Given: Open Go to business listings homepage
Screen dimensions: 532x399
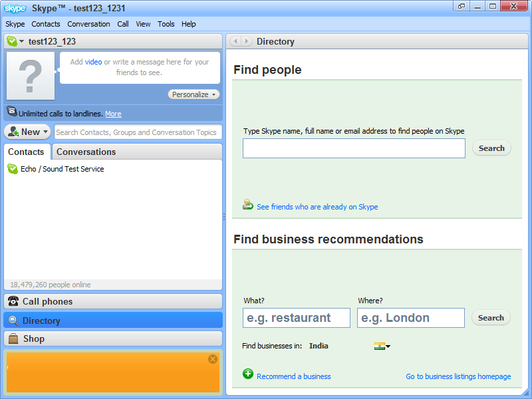Looking at the screenshot, I should pyautogui.click(x=458, y=376).
